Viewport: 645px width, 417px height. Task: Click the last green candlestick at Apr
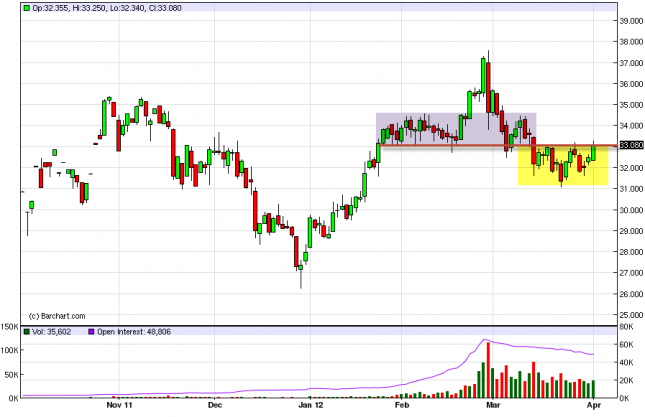593,151
